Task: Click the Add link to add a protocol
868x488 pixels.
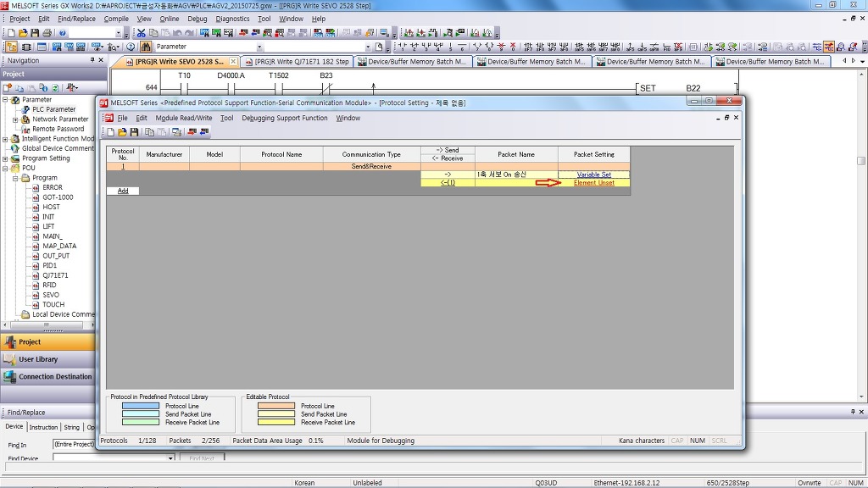Action: point(123,191)
